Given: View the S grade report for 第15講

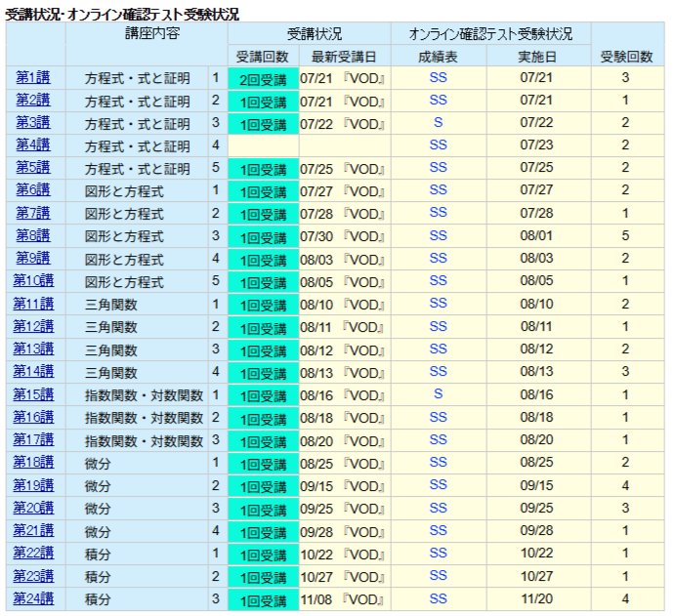Looking at the screenshot, I should pyautogui.click(x=438, y=394).
